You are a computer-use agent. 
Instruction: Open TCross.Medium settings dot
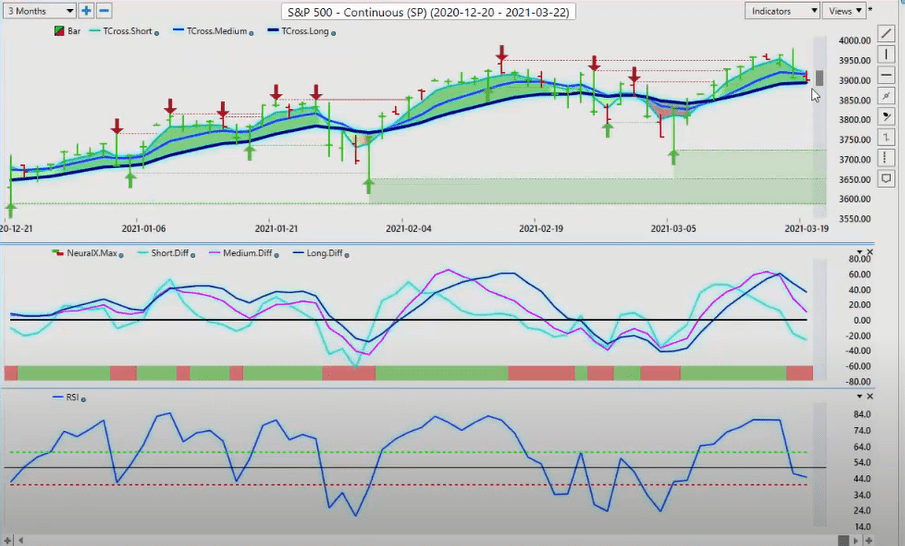(x=251, y=33)
